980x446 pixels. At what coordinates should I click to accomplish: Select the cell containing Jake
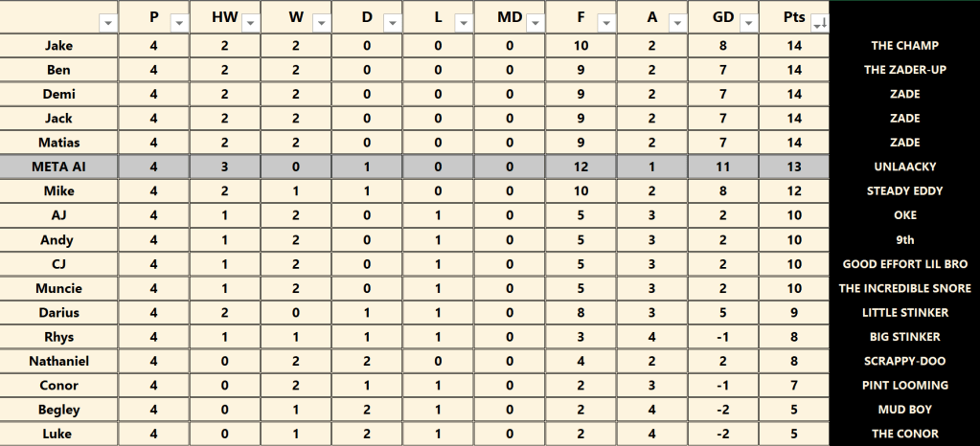coord(59,46)
